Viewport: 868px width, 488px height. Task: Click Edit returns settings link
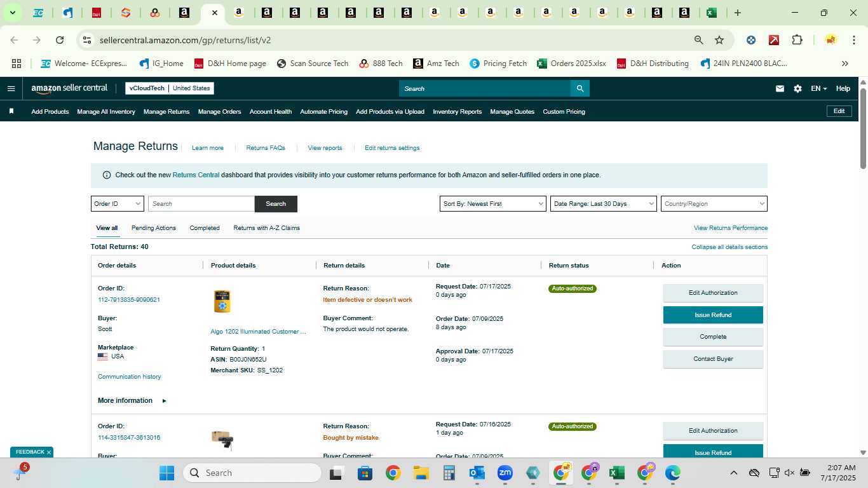(392, 148)
